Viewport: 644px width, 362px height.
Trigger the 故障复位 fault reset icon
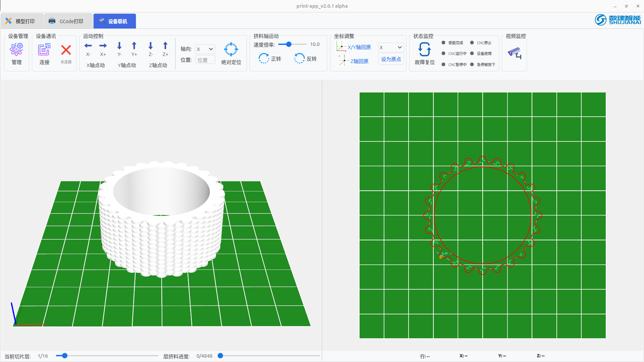424,50
